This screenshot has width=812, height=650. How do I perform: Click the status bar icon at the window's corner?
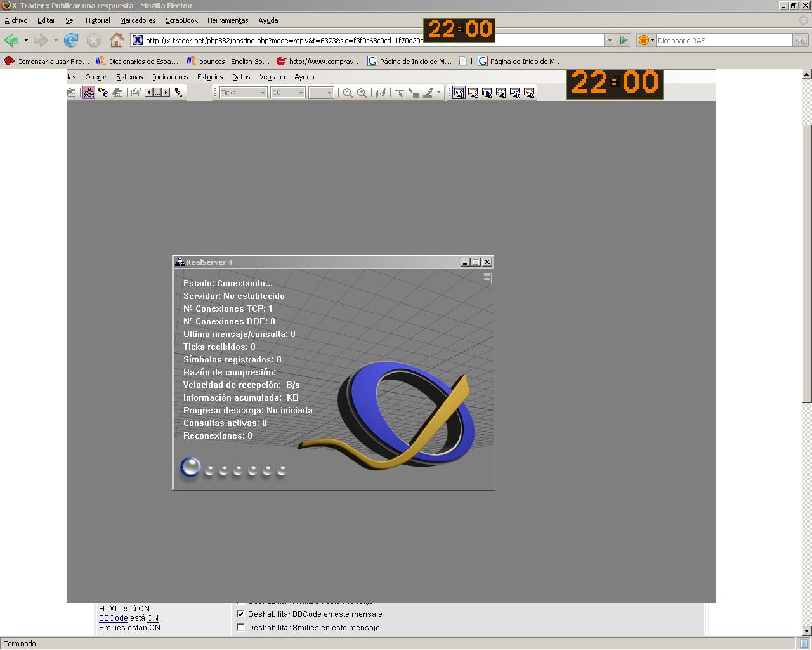tap(804, 644)
